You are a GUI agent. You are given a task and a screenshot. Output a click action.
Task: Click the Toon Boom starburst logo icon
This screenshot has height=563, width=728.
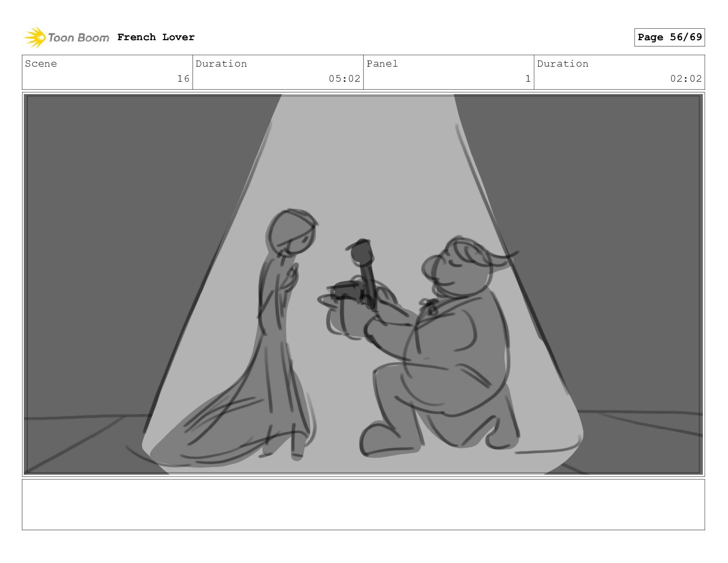coord(35,38)
